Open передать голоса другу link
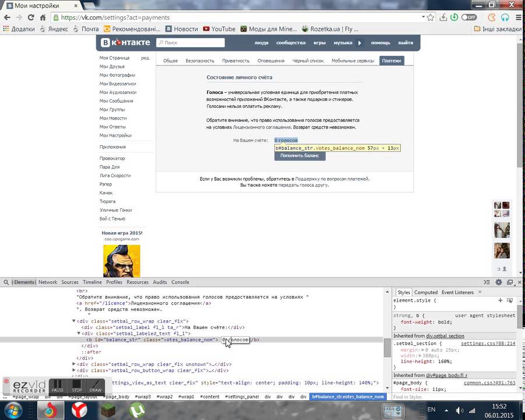The image size is (525, 420). point(303,185)
